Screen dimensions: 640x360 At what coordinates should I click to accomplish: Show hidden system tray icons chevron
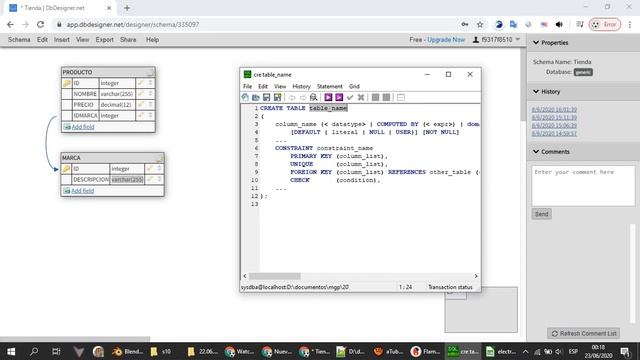click(x=525, y=351)
